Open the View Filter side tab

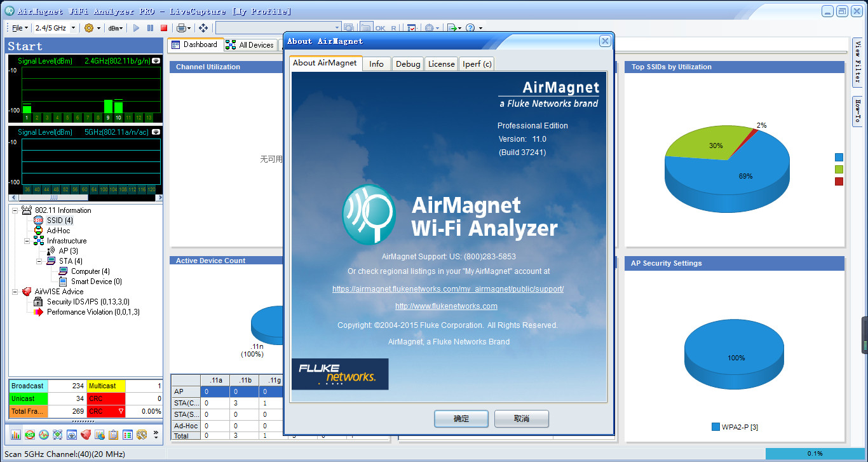857,62
